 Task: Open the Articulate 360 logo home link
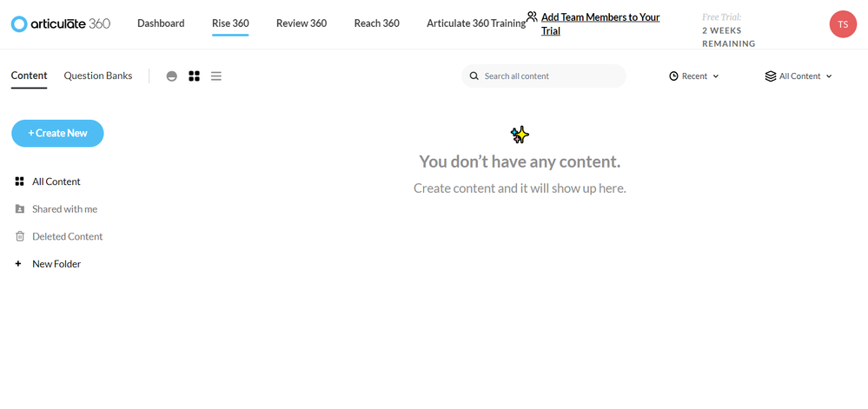coord(61,23)
